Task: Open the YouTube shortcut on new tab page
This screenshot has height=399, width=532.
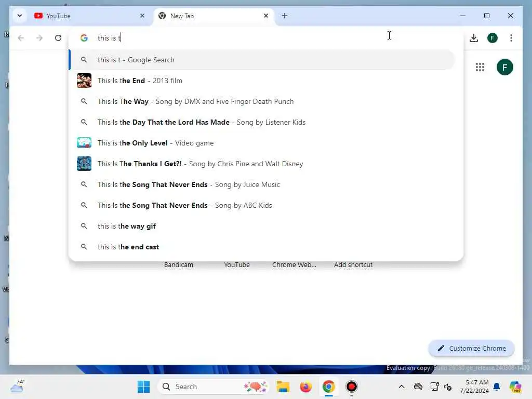Action: [237, 264]
